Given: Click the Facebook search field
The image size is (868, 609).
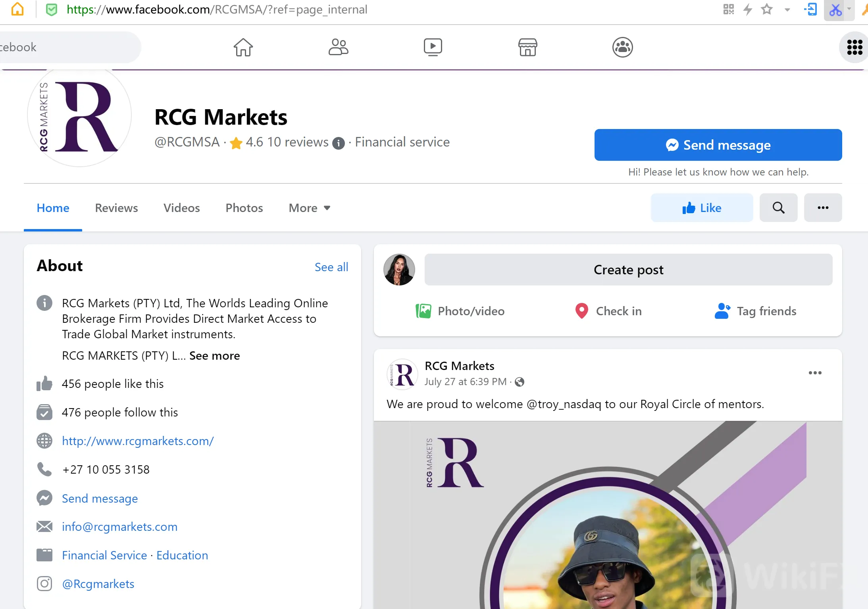Looking at the screenshot, I should 70,47.
